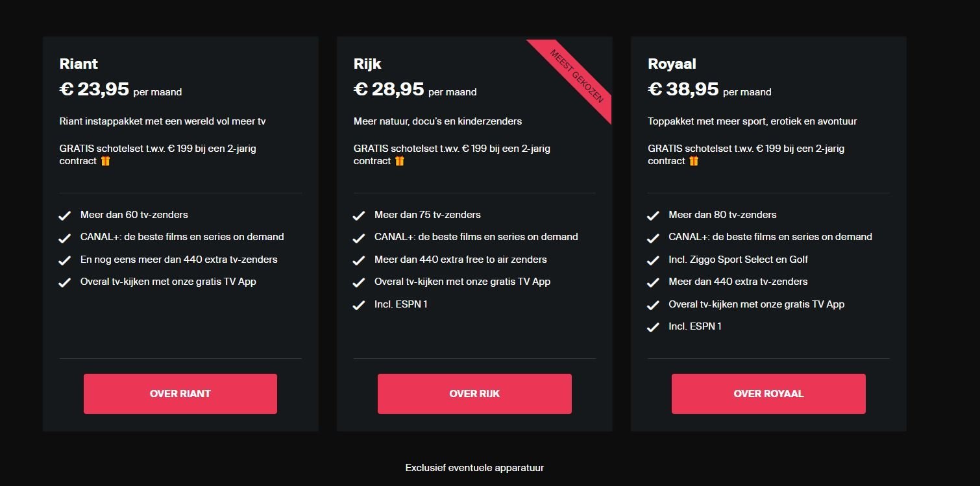Open the OVER RIJK package details
Screen dimensions: 980x486
pos(474,394)
